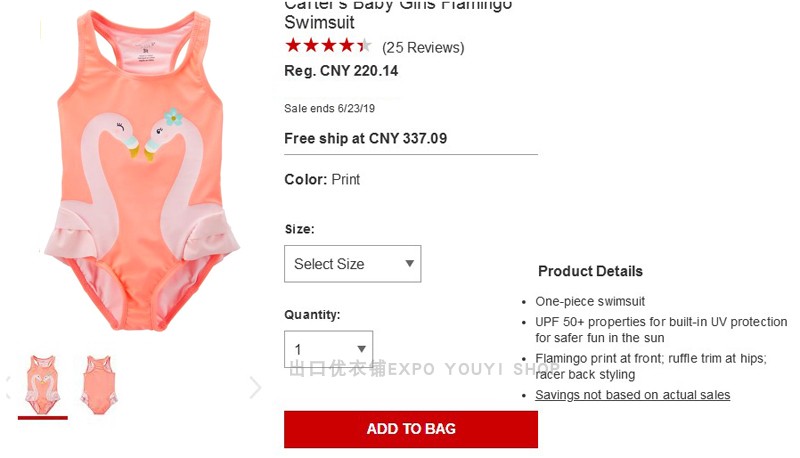This screenshot has height=458, width=800.
Task: Click the star rating icons
Action: click(x=329, y=46)
